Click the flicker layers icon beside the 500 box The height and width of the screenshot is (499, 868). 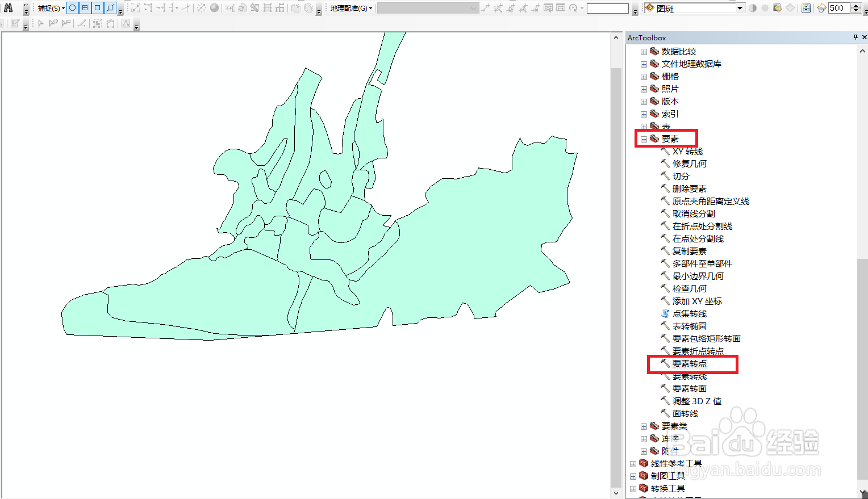point(821,8)
